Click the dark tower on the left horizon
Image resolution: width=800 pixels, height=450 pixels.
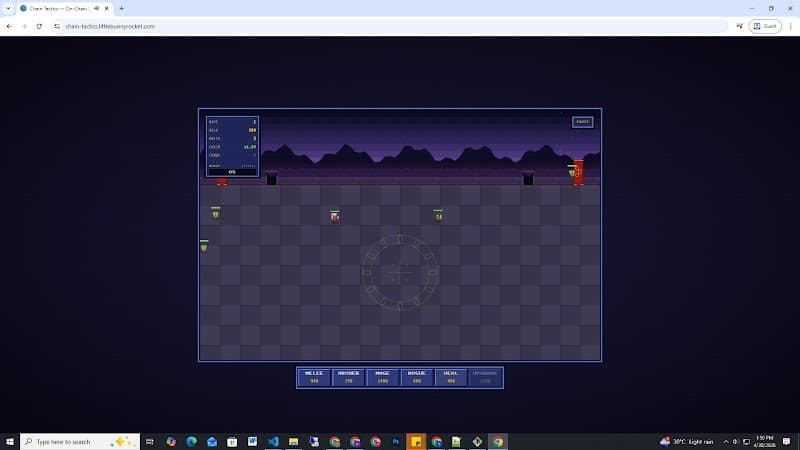tap(271, 178)
